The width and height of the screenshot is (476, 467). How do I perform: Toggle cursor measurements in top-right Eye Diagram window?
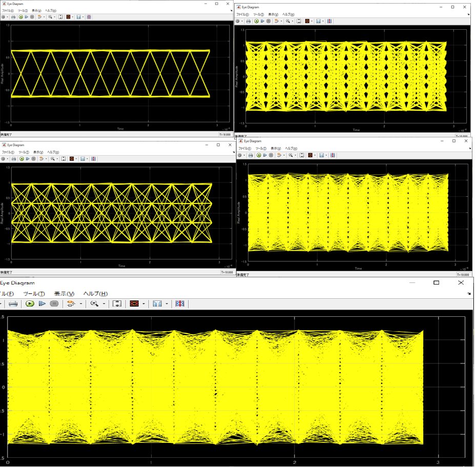click(329, 21)
